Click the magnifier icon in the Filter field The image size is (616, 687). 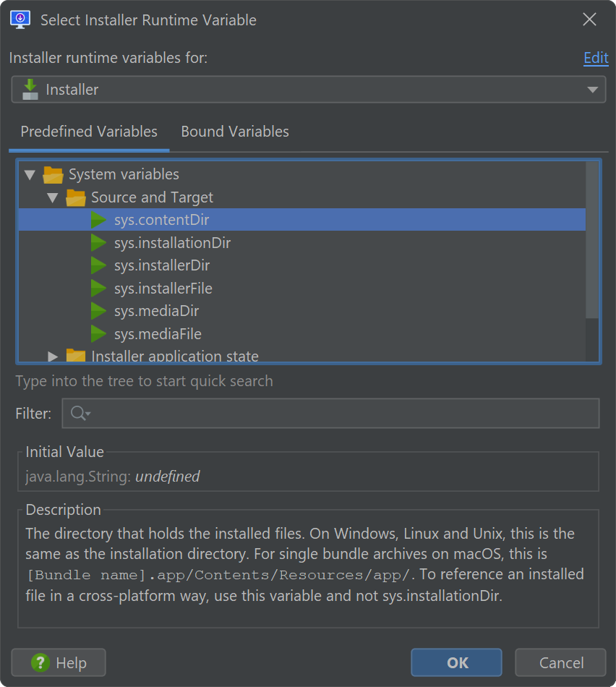[x=80, y=413]
